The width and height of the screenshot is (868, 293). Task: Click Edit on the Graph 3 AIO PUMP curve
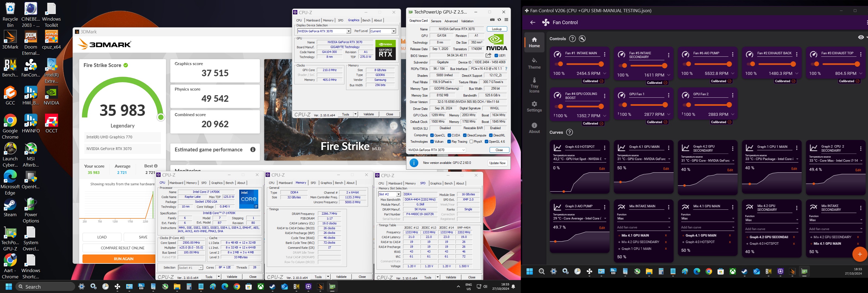(602, 228)
